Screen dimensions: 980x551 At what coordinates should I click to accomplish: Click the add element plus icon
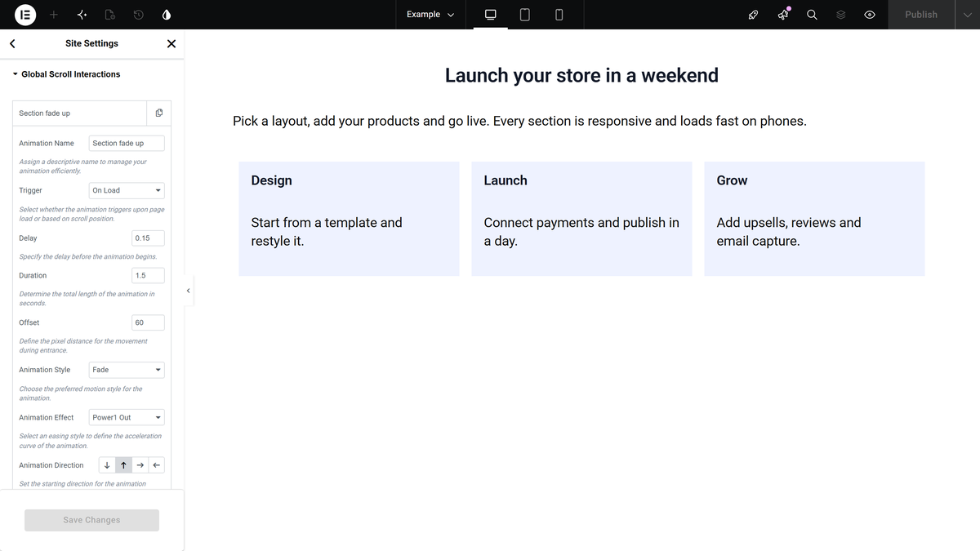coord(54,15)
